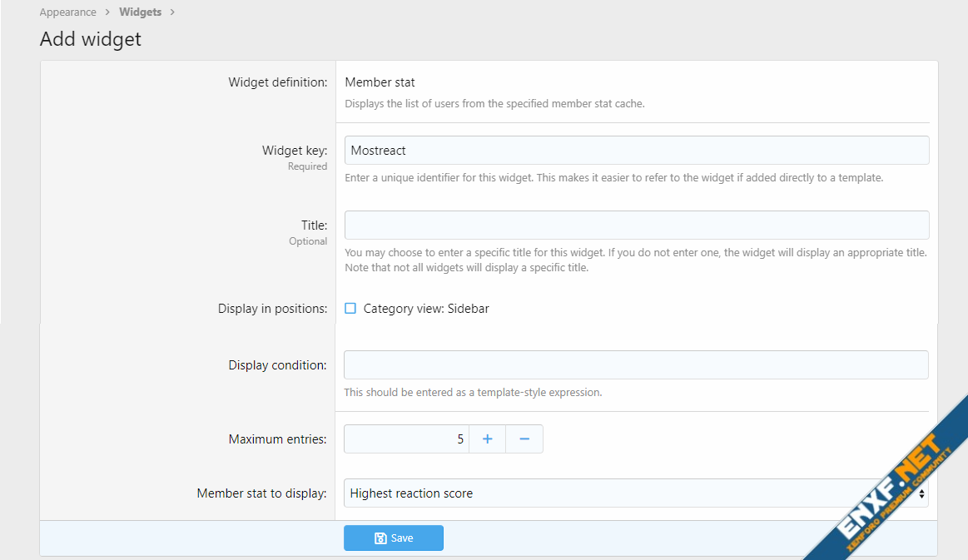Focus the Widget key field containing Mostreact

pyautogui.click(x=636, y=151)
